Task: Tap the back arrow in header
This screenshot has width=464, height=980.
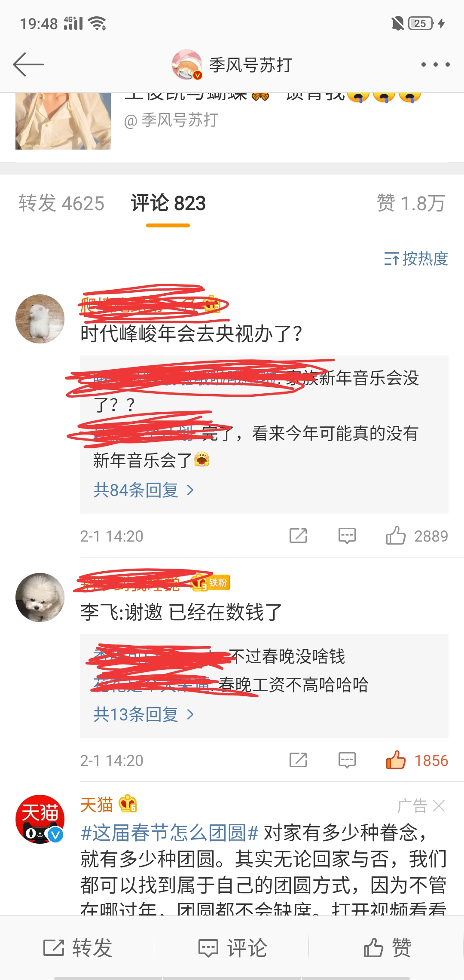Action: [x=28, y=64]
